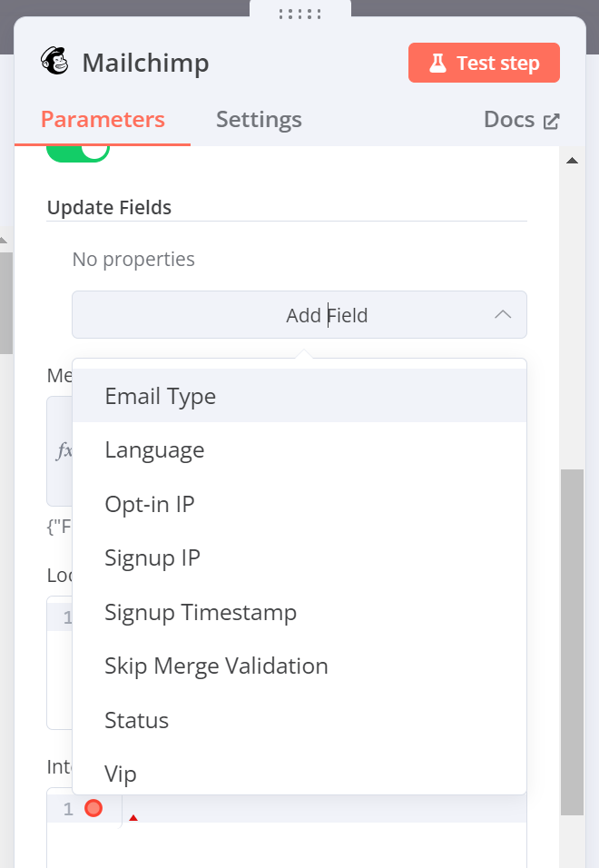
Task: Click the flask icon in Test step
Action: click(x=437, y=64)
